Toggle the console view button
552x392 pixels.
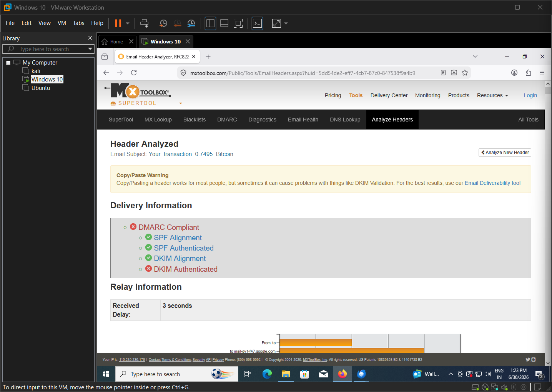tap(257, 23)
